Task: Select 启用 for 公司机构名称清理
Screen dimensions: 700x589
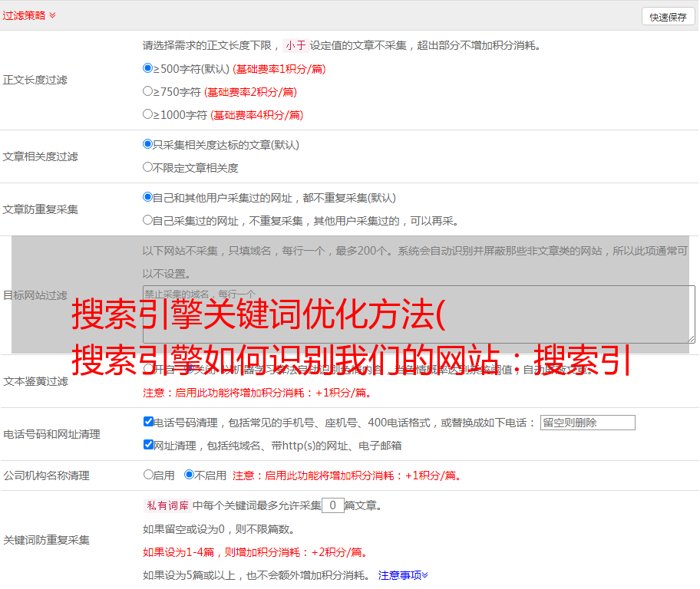Action: coord(148,475)
